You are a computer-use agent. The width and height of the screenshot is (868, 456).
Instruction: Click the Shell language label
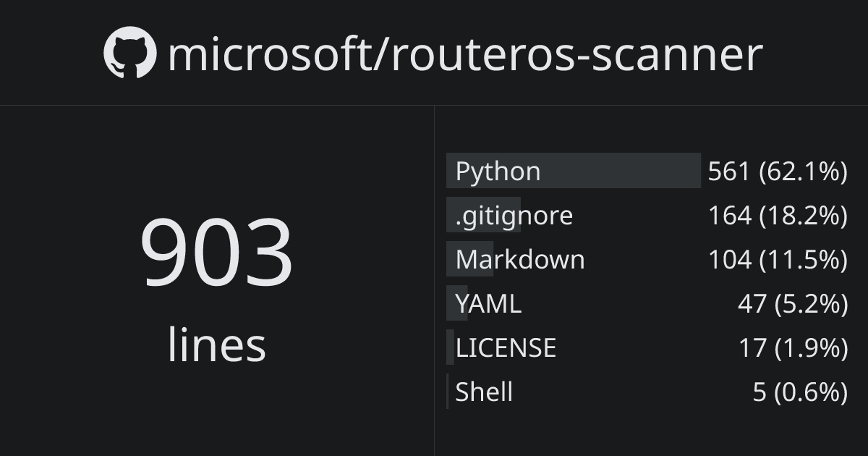pos(484,392)
